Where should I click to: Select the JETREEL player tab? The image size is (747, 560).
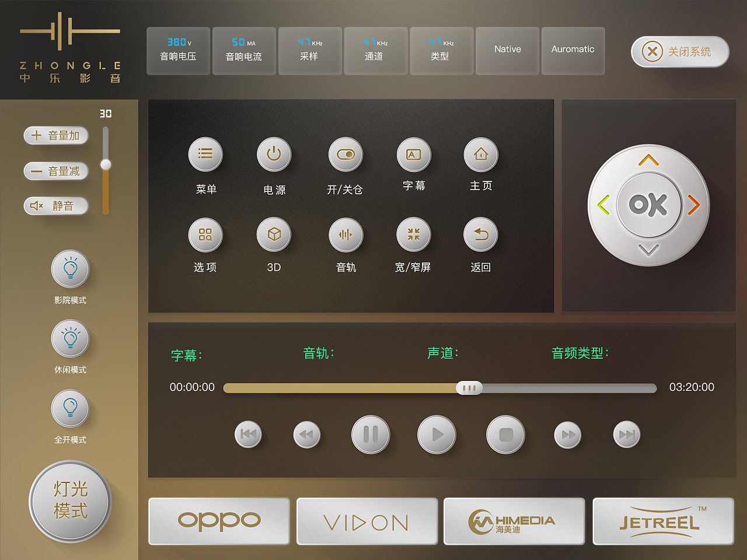pos(664,521)
